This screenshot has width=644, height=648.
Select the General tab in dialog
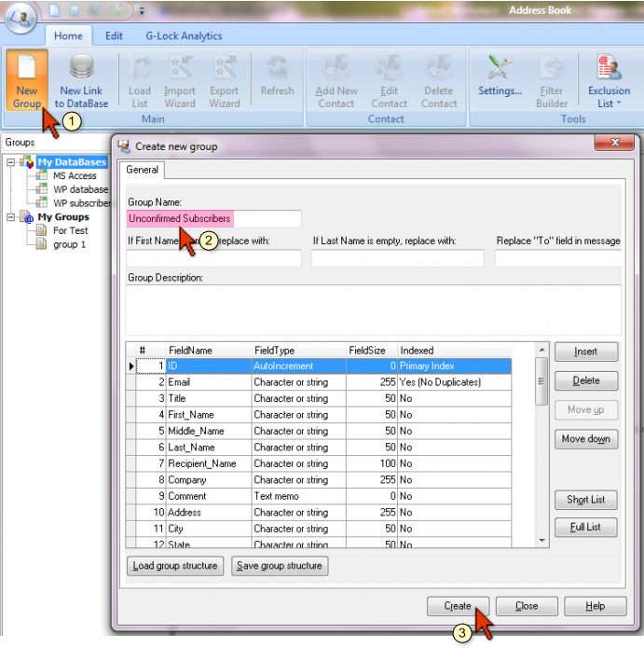pos(142,170)
